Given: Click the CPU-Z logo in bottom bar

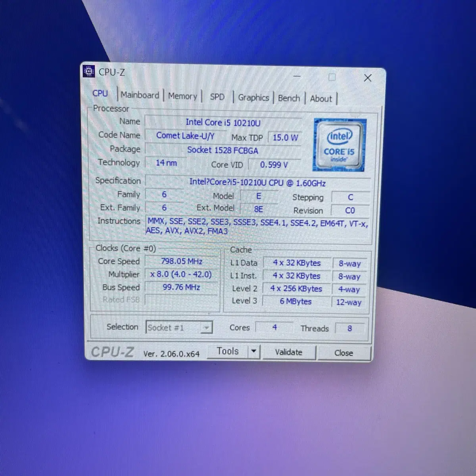Looking at the screenshot, I should [112, 352].
